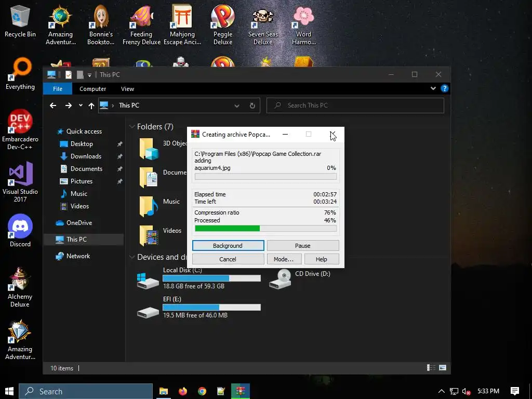Screen dimensions: 532x399
Task: Switch to WinRAR in the taskbar
Action: coord(241,391)
